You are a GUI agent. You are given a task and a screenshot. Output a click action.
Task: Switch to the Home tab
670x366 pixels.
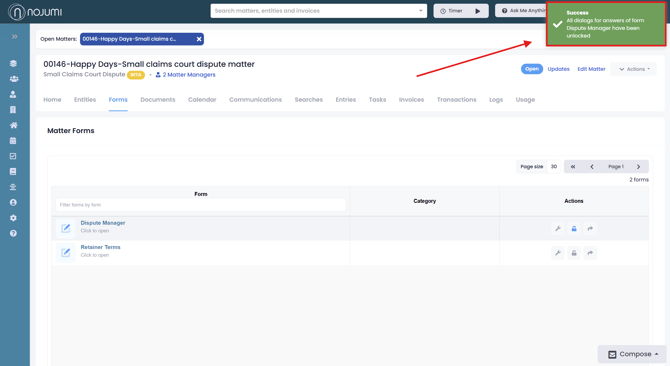tap(52, 100)
